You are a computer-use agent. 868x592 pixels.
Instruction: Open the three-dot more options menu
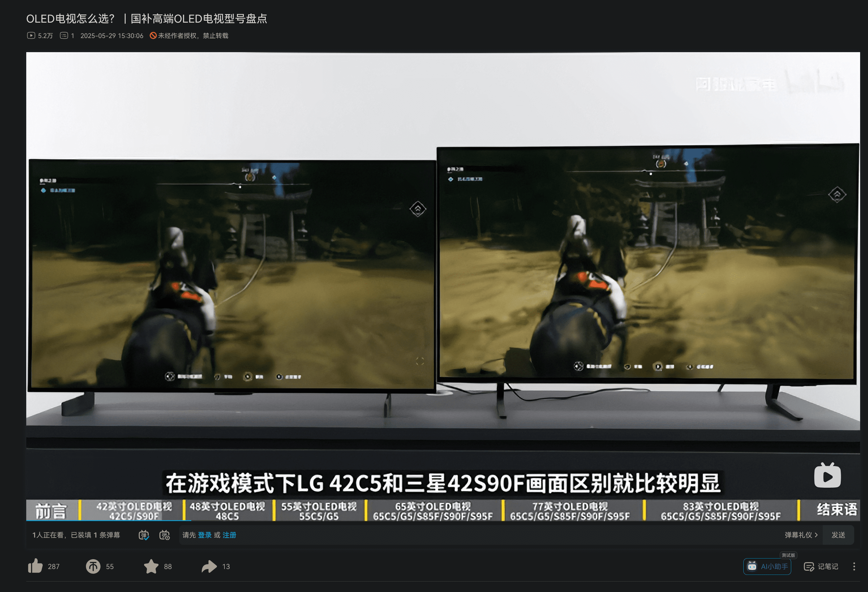[x=854, y=567]
